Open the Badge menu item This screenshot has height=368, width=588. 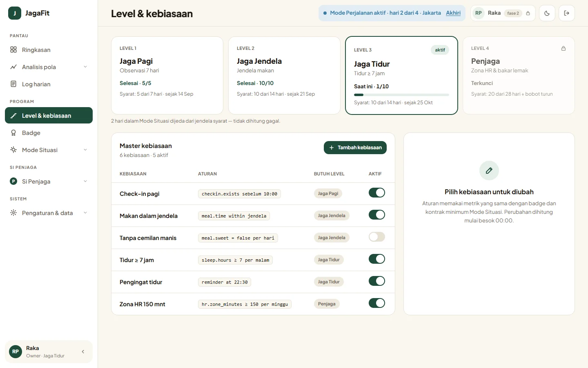[x=49, y=133]
